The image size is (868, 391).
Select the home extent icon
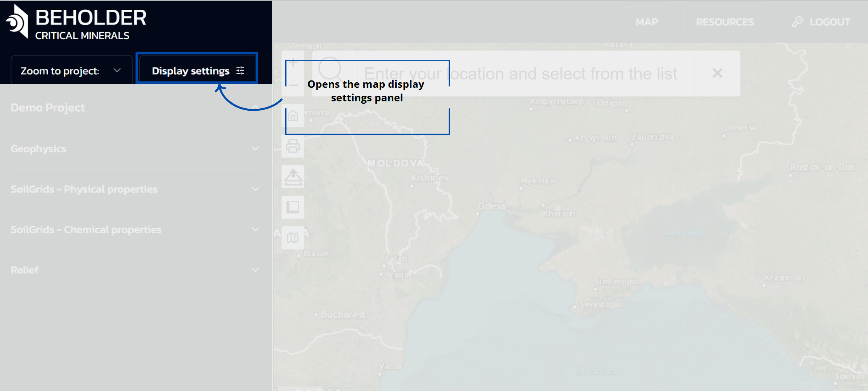[x=293, y=116]
